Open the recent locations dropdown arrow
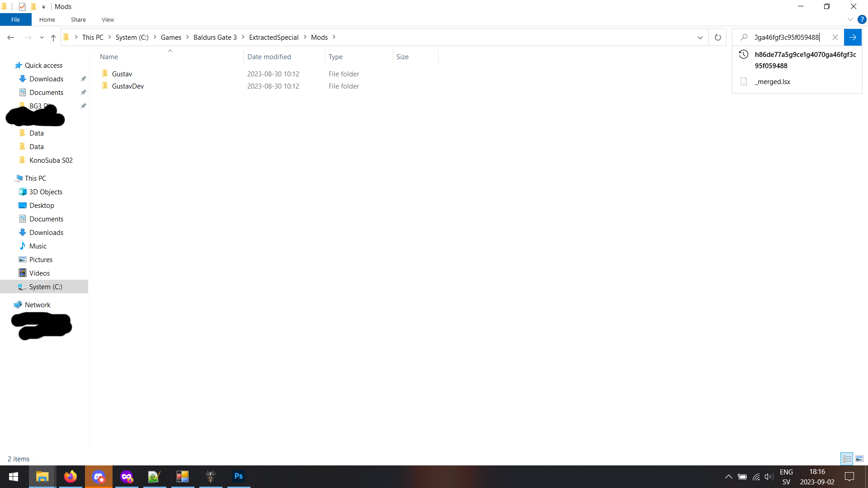This screenshot has width=868, height=488. [x=42, y=38]
